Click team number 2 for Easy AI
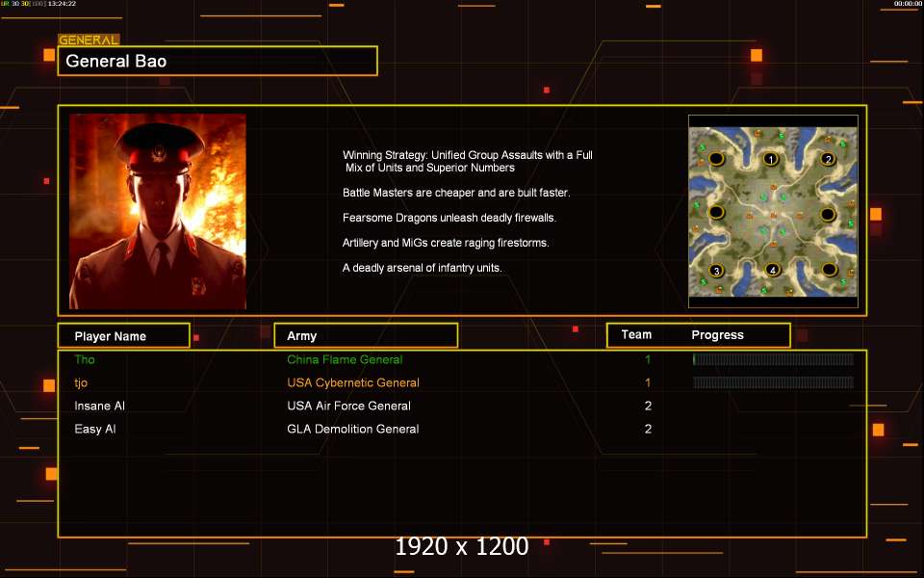Screen dimensions: 924x578 tap(648, 429)
